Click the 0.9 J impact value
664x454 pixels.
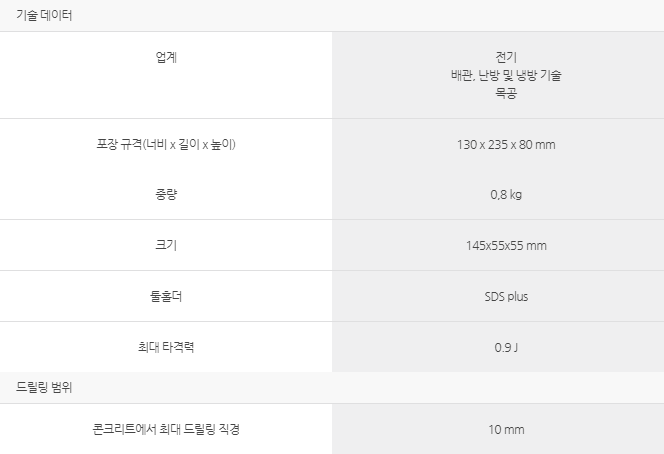pyautogui.click(x=506, y=348)
